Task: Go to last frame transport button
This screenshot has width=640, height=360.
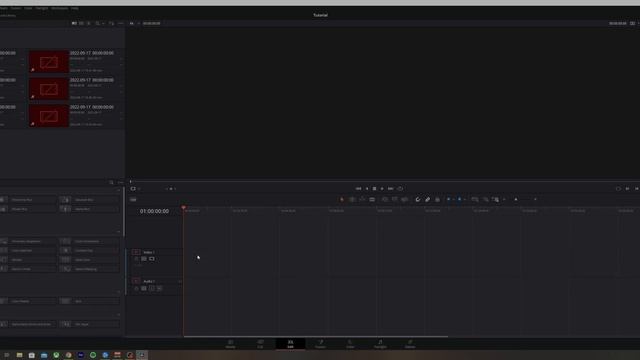Action: [x=391, y=189]
